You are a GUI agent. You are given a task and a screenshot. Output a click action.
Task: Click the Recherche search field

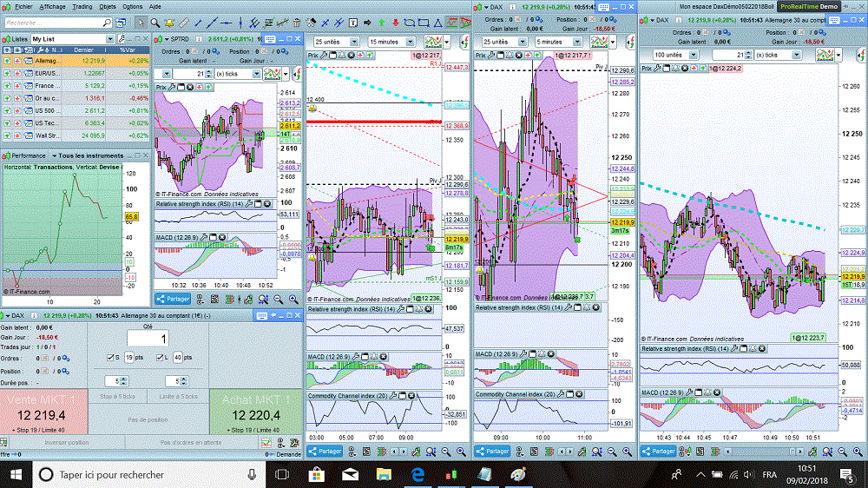click(x=58, y=23)
